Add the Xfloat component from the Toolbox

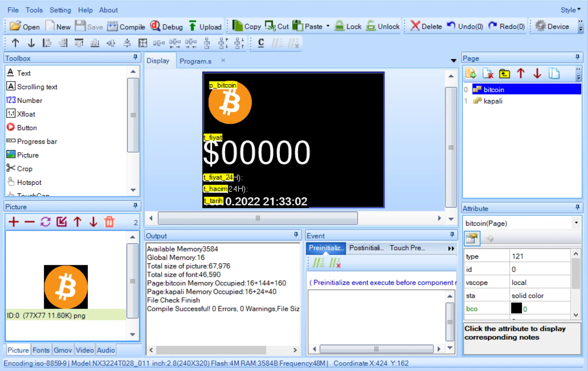(x=21, y=114)
